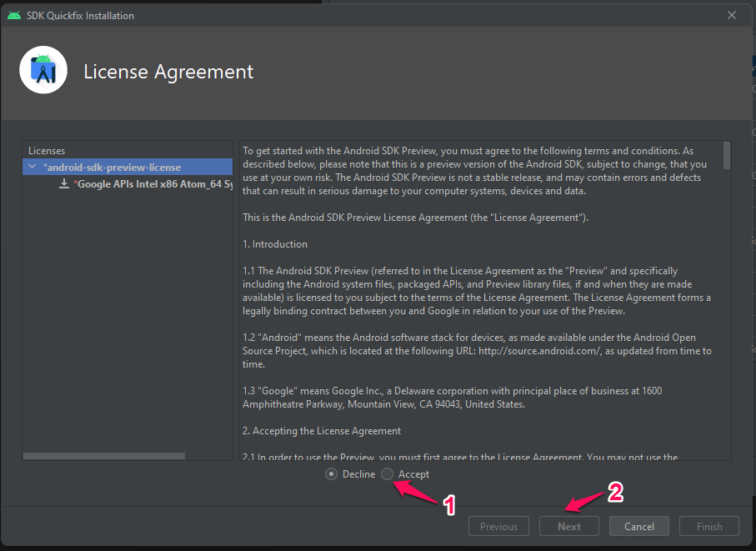Image resolution: width=756 pixels, height=551 pixels.
Task: Click the '1. Introduction' section line
Action: [275, 244]
